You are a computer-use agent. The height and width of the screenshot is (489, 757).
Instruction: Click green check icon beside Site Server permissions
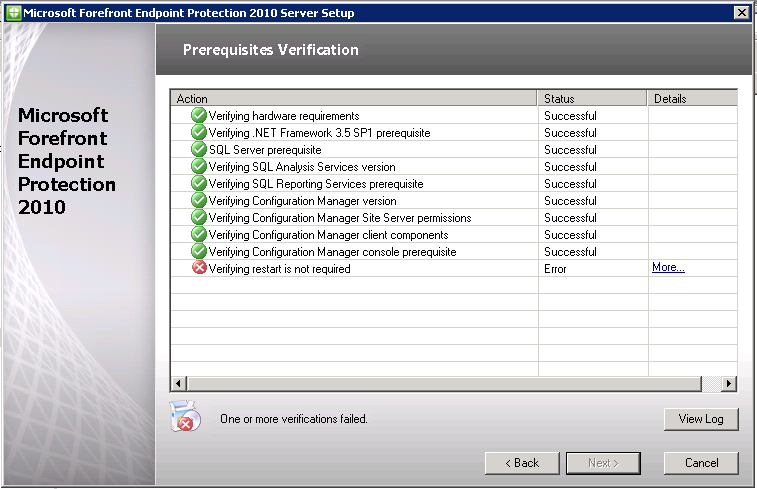(x=198, y=217)
